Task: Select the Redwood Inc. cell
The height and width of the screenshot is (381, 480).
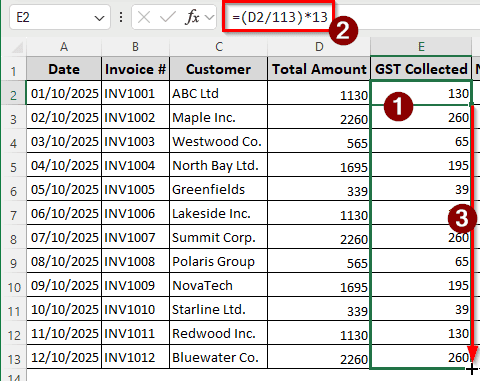Action: [x=218, y=333]
